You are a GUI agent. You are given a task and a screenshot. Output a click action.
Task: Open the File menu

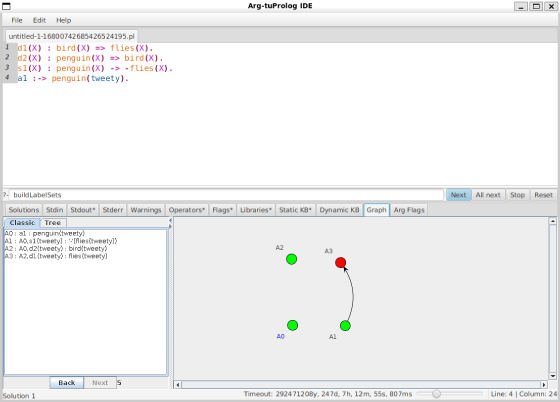(x=17, y=20)
